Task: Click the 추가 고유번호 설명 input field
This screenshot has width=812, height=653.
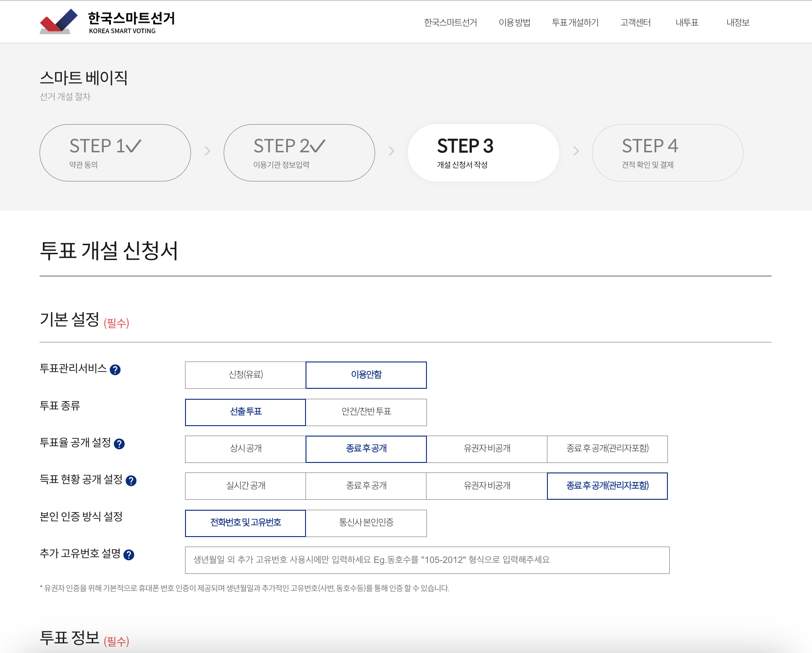Action: (x=427, y=560)
